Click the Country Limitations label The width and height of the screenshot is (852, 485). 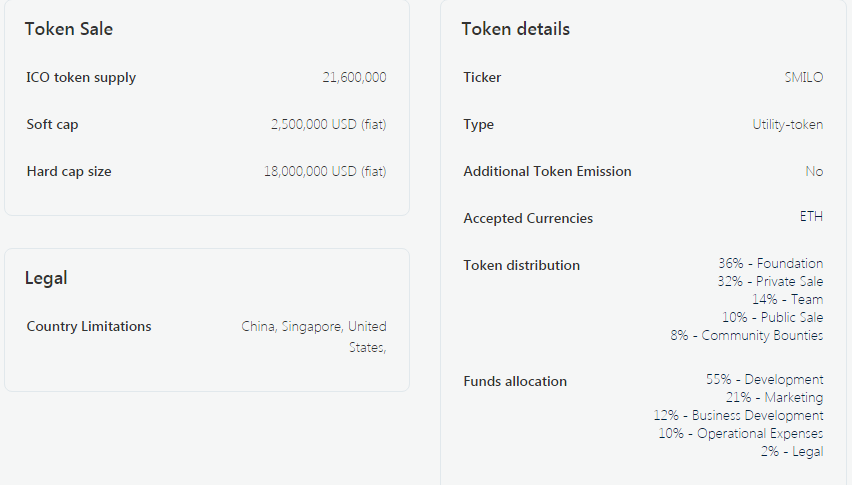click(x=89, y=326)
